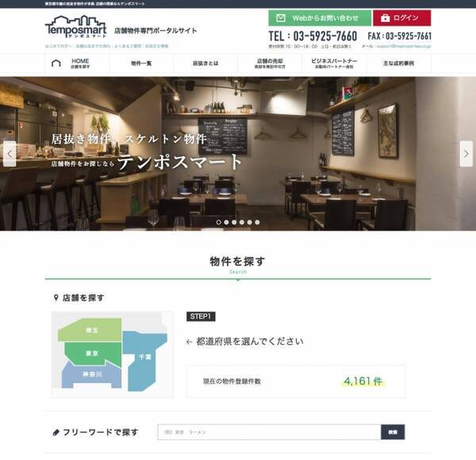The image size is (476, 460).
Task: Choose 神奈川 on the prefecture map
Action: tap(92, 374)
